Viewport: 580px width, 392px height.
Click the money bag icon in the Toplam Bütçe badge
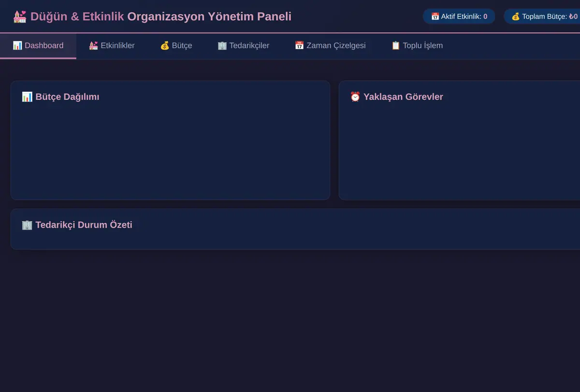pyautogui.click(x=516, y=16)
